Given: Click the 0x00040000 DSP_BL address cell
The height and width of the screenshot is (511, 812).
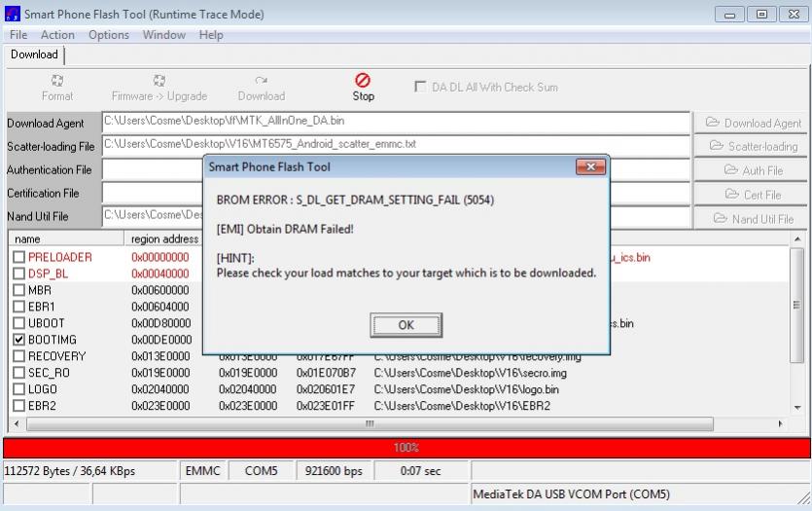Looking at the screenshot, I should point(160,274).
